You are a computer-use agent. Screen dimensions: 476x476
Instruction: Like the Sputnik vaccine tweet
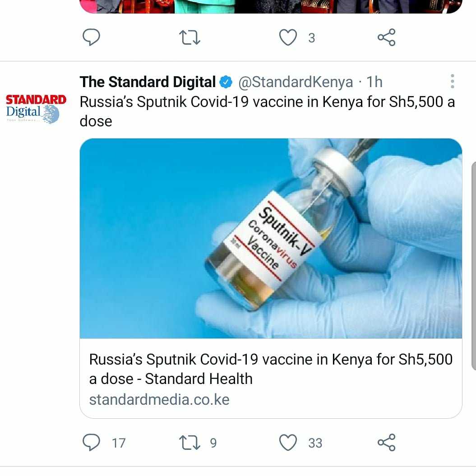[288, 442]
